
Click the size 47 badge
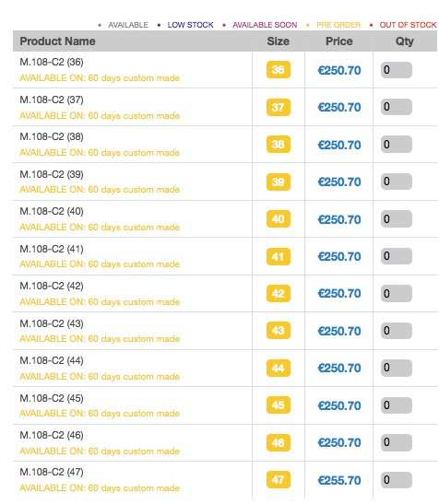[279, 479]
